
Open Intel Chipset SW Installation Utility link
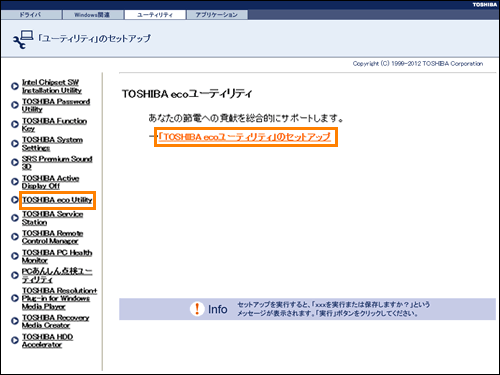coord(52,86)
